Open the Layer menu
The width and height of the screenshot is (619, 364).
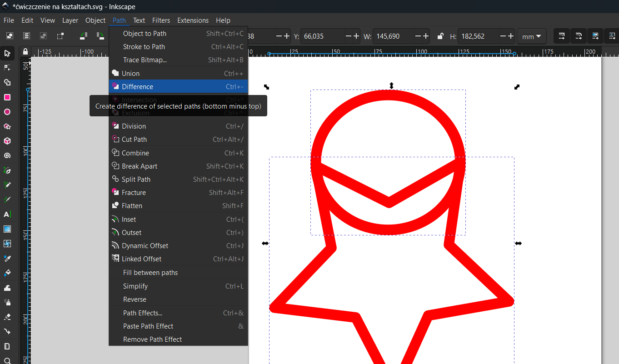(x=70, y=20)
